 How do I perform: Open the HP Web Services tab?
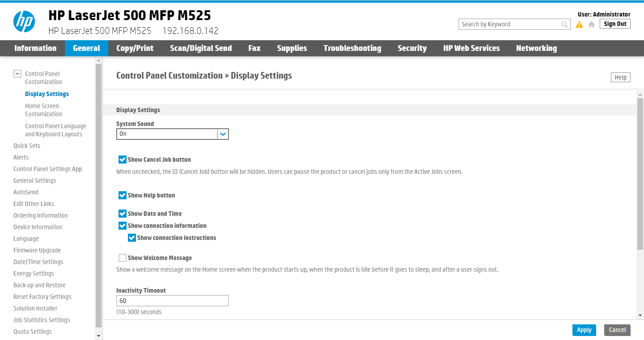[471, 48]
